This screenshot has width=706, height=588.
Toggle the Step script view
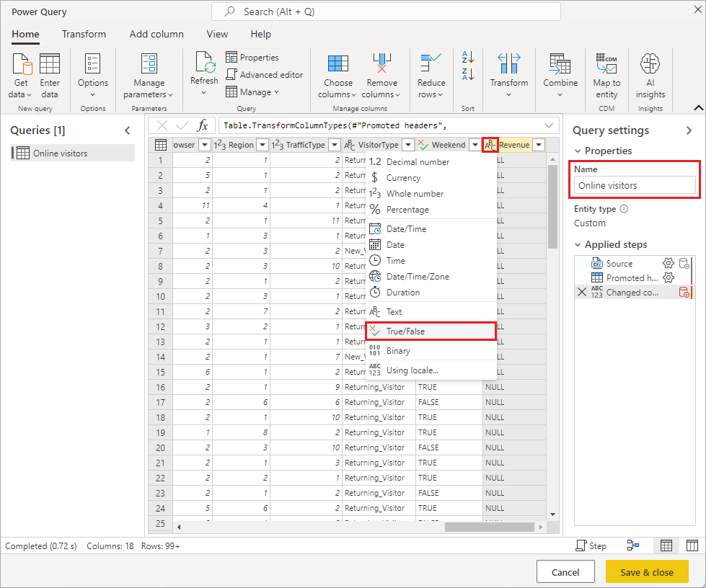point(591,545)
